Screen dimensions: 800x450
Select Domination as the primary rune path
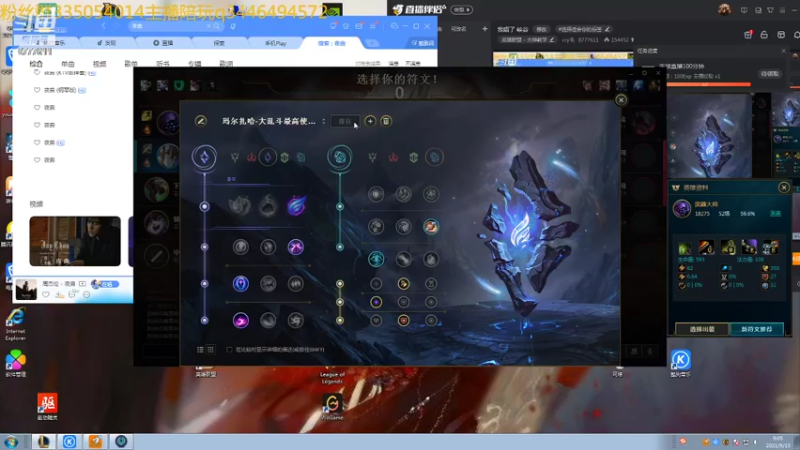tap(252, 158)
